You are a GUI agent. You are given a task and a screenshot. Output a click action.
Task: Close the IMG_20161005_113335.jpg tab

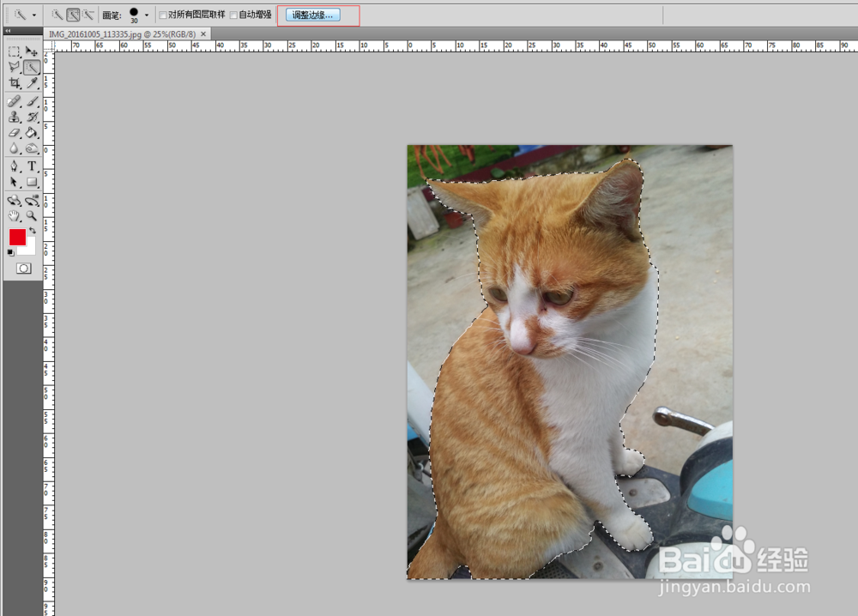[203, 34]
